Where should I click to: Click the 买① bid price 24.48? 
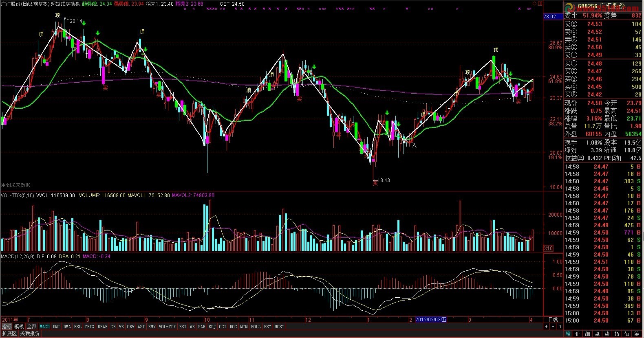[x=594, y=64]
